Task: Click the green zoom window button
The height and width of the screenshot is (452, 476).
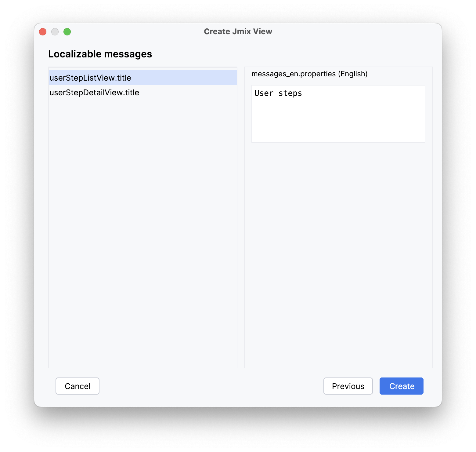Action: [67, 32]
